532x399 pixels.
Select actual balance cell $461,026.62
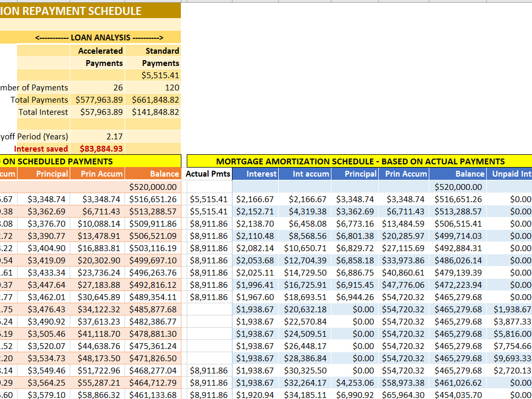click(458, 383)
